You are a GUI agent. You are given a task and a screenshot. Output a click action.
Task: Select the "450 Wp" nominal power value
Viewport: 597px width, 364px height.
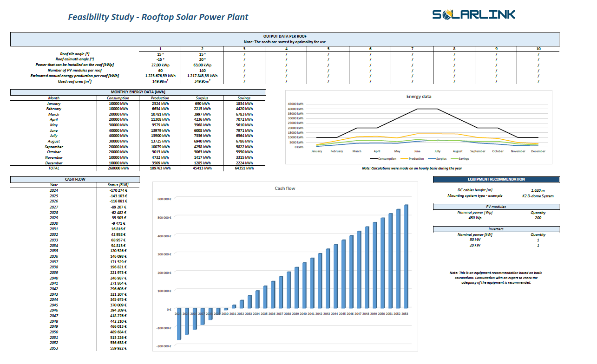coord(475,218)
